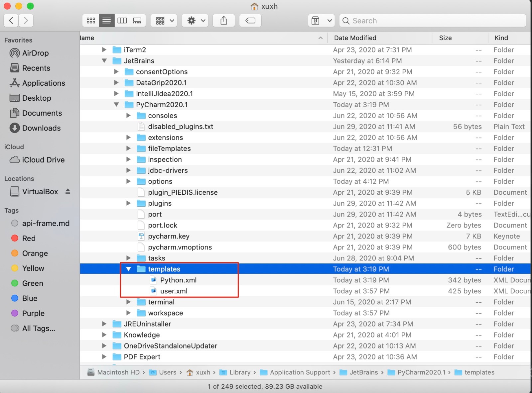Open Desktop in the sidebar
532x393 pixels.
coord(31,98)
